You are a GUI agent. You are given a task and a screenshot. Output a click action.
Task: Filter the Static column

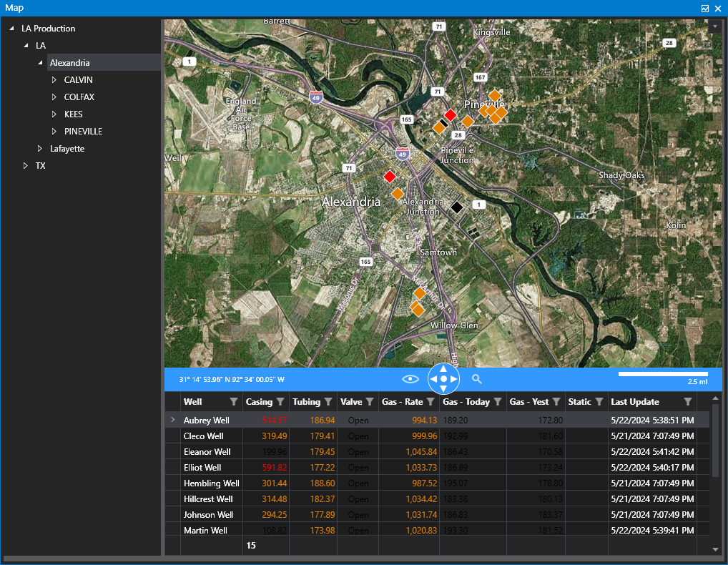[599, 402]
